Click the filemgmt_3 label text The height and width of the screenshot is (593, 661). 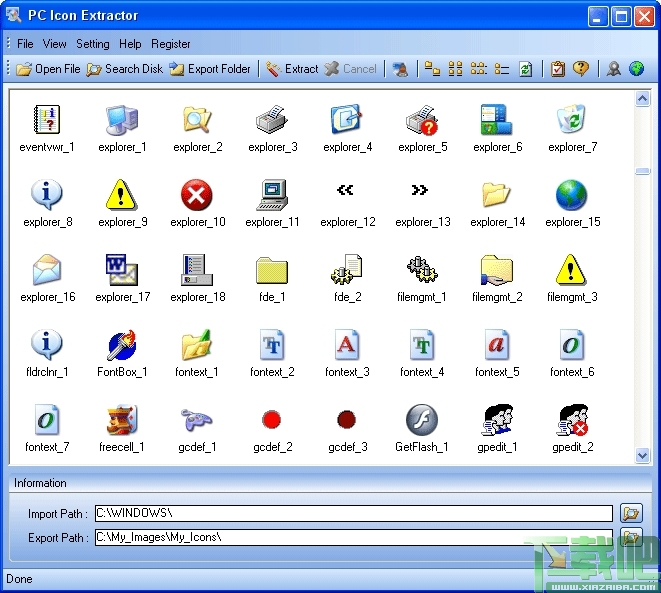click(x=572, y=297)
